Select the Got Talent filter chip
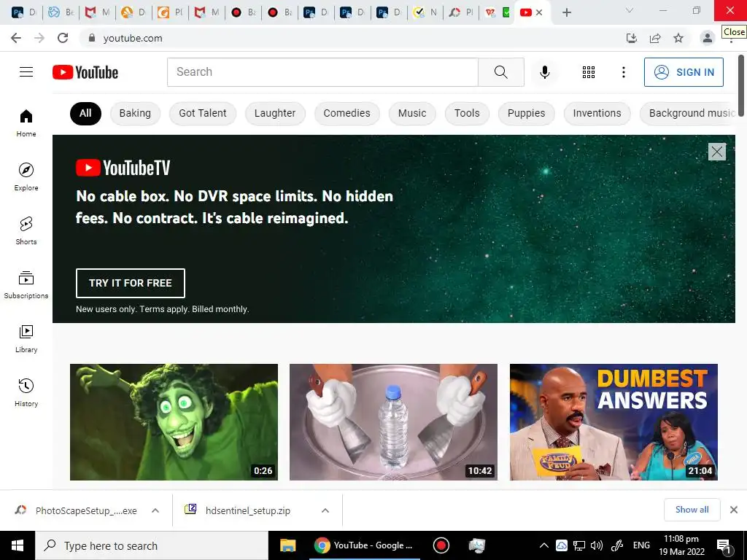Image resolution: width=747 pixels, height=560 pixels. [x=203, y=113]
